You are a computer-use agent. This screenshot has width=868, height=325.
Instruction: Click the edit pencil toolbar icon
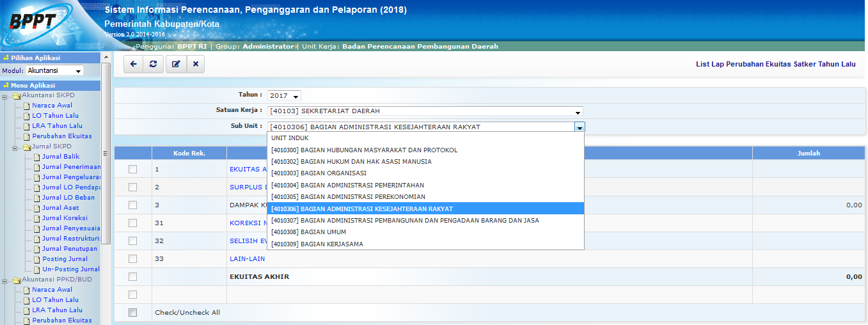[x=175, y=64]
